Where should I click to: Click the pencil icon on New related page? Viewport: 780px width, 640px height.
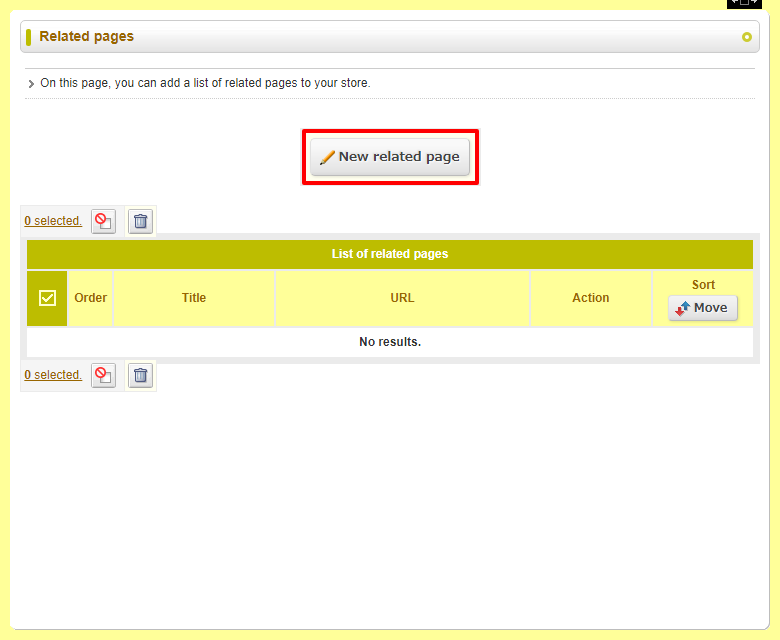point(327,157)
